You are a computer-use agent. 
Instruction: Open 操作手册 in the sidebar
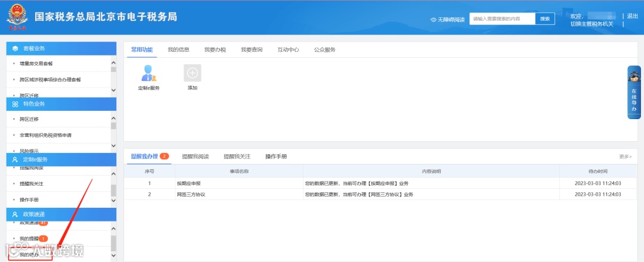(29, 199)
